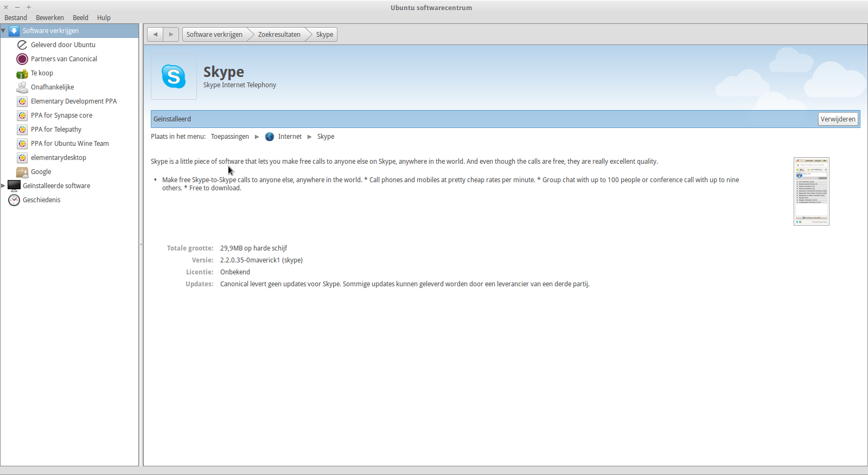Go forward with the right arrow button

pos(171,35)
